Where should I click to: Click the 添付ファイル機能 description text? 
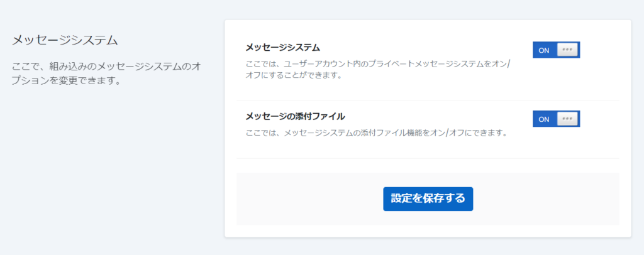(x=376, y=133)
